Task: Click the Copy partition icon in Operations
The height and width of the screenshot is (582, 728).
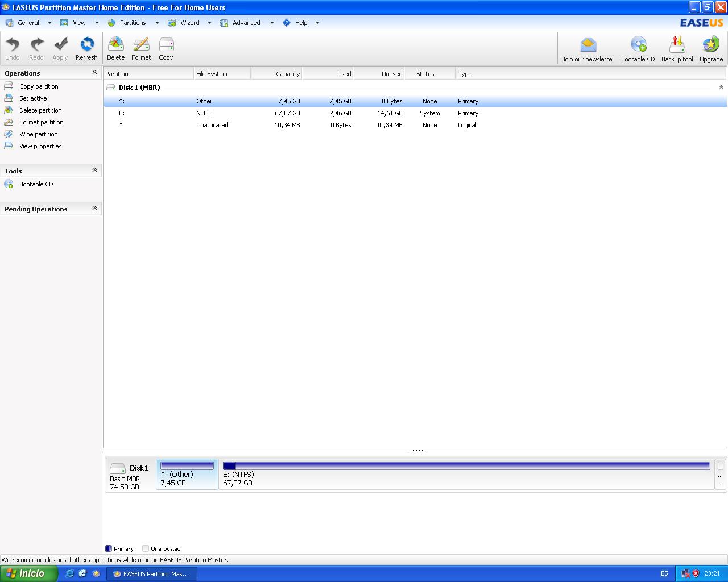Action: [9, 86]
